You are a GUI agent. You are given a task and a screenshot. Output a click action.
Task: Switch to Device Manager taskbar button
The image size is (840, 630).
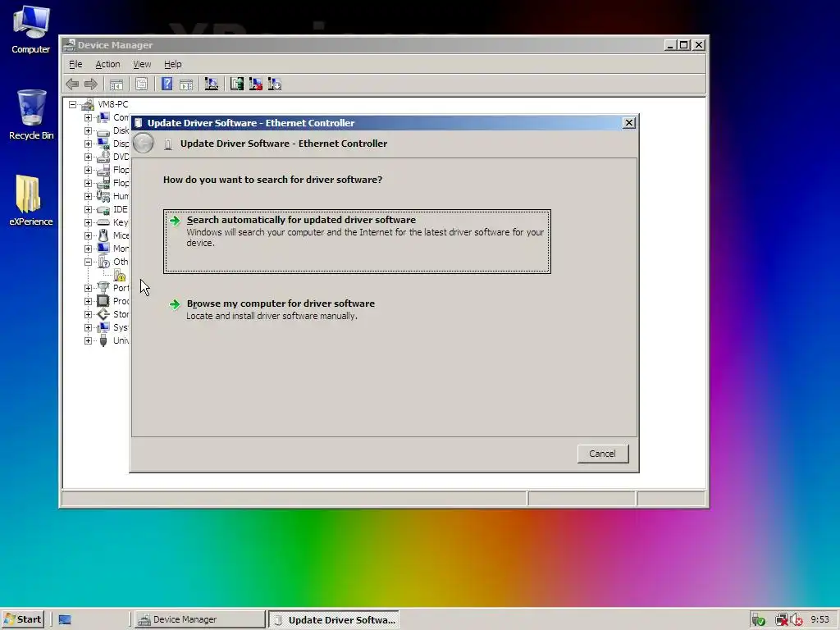coord(199,620)
